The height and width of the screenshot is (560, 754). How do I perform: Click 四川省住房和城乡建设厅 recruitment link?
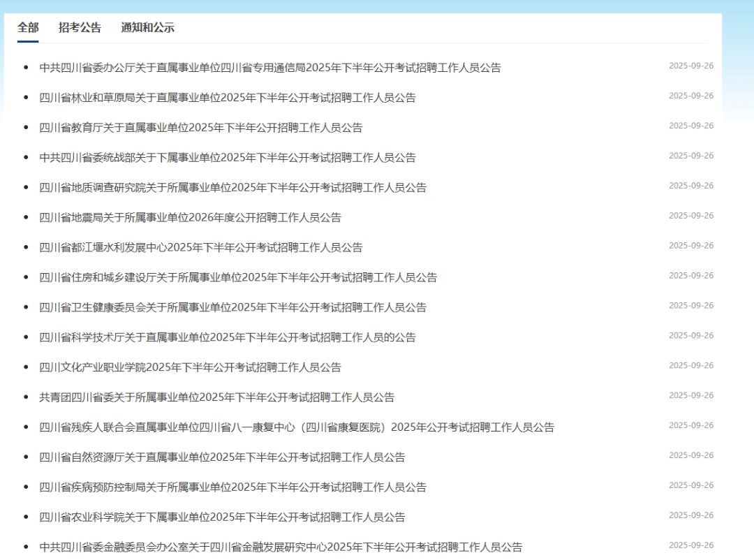238,278
